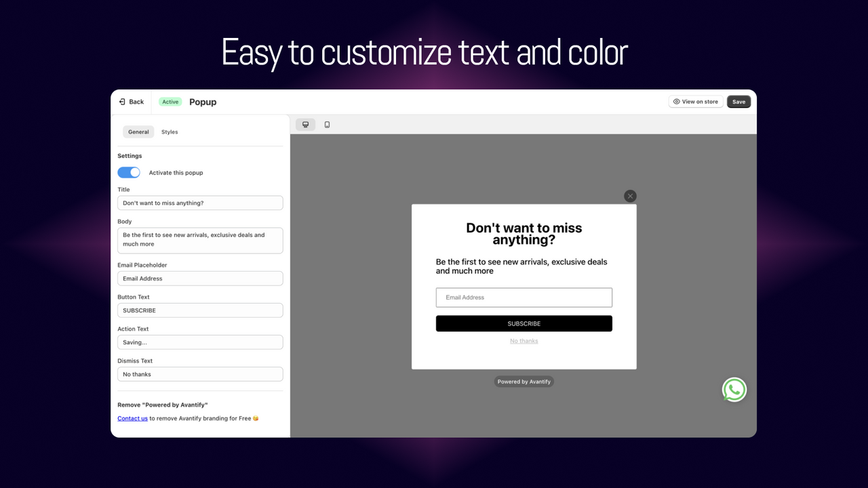868x488 pixels.
Task: Switch to desktop preview icon
Action: (306, 125)
